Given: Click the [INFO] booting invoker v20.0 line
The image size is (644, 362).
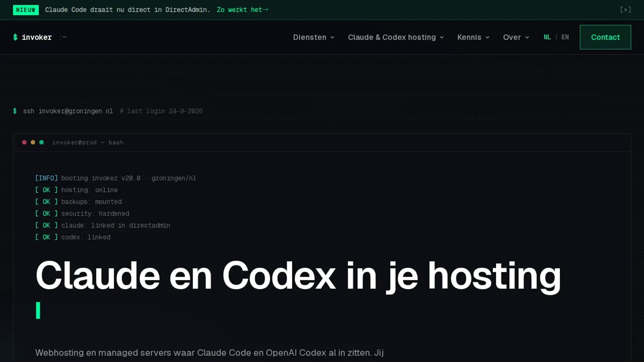Looking at the screenshot, I should click(x=116, y=178).
